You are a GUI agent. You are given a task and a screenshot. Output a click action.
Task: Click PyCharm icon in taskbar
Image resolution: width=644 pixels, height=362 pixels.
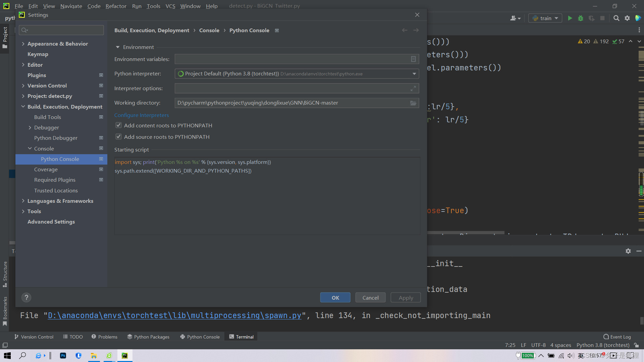click(125, 356)
